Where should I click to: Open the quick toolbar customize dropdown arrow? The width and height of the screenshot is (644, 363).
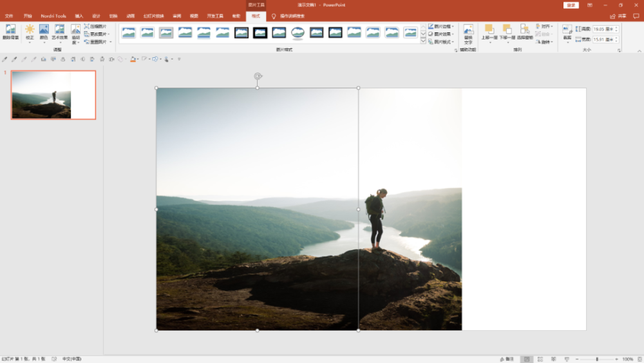(x=179, y=59)
